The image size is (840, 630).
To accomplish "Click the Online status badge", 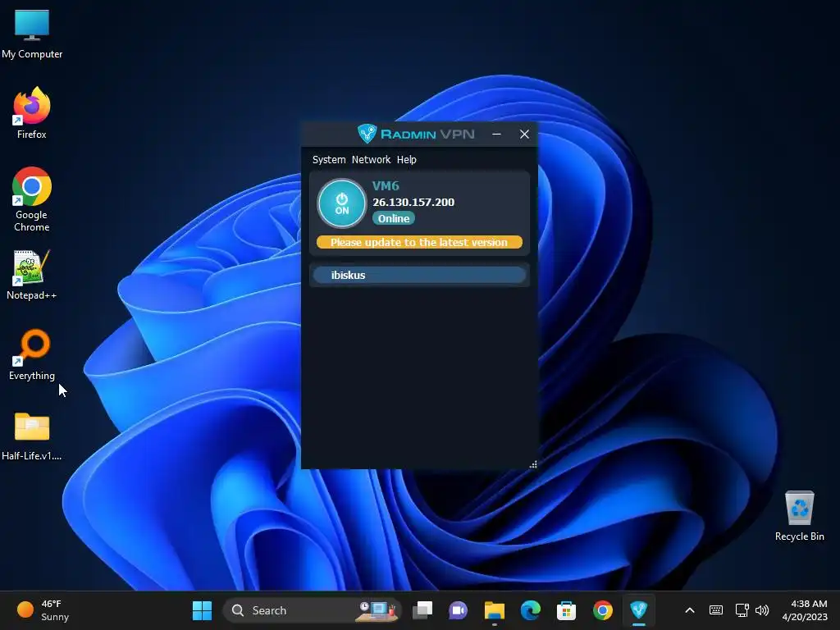I will (x=394, y=218).
